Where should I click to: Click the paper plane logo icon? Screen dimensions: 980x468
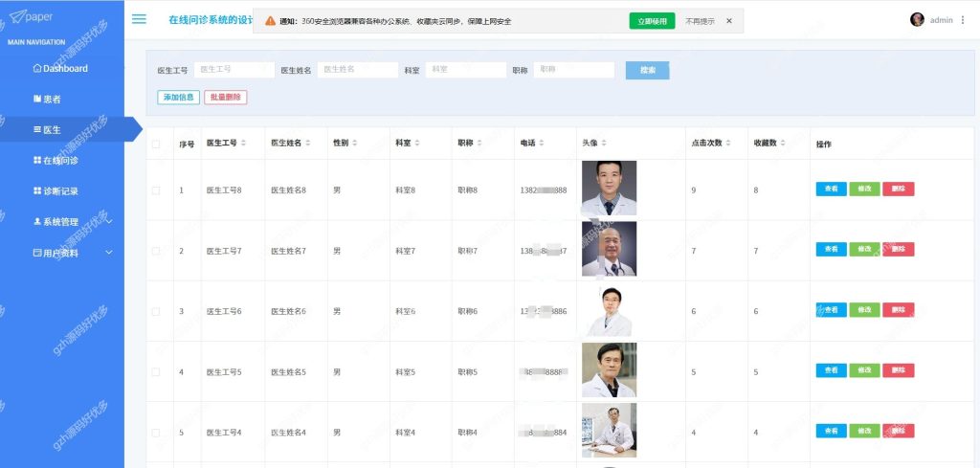pos(17,16)
